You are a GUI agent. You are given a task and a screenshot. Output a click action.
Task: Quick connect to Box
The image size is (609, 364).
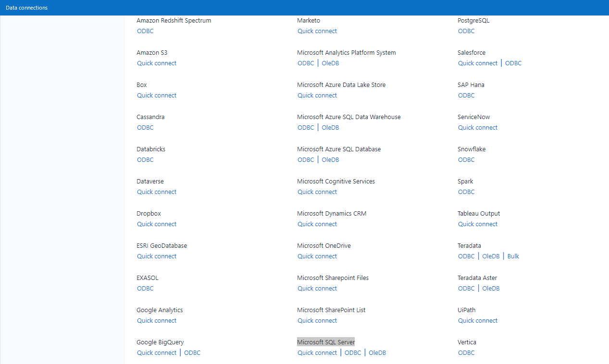pyautogui.click(x=156, y=95)
